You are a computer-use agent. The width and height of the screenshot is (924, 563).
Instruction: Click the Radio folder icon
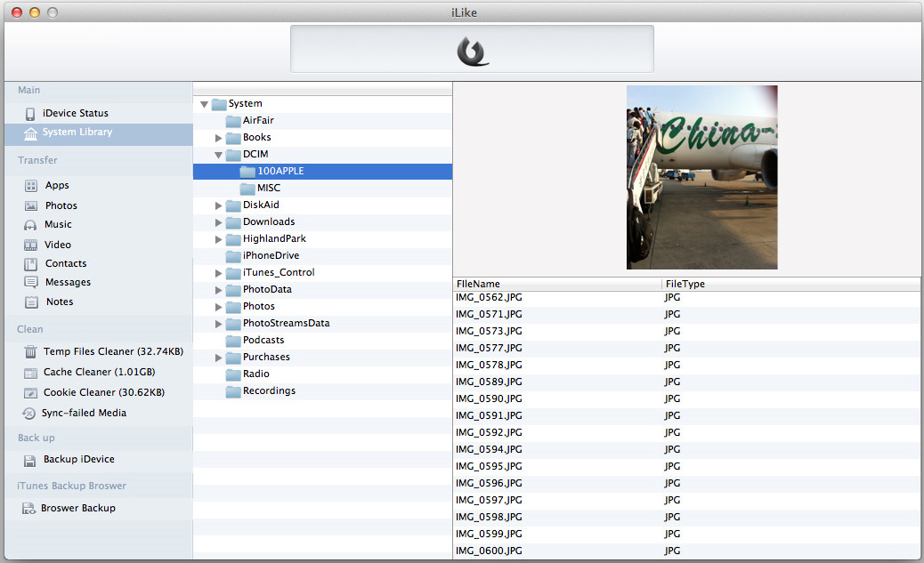(x=233, y=374)
